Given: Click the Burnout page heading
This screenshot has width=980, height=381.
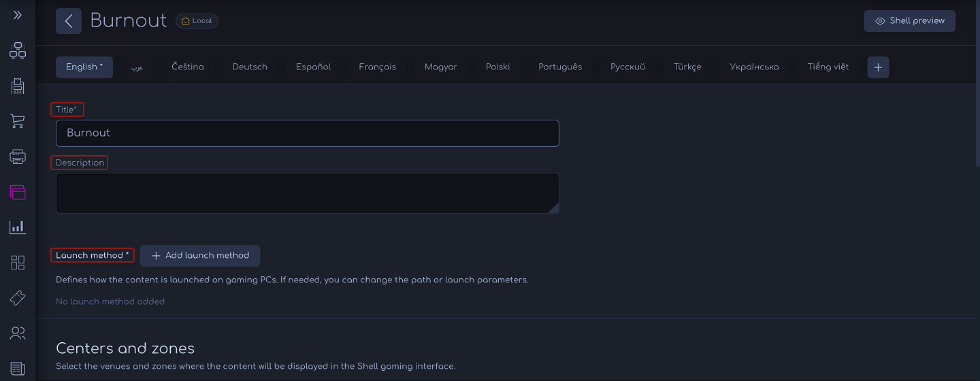Looking at the screenshot, I should coord(129,21).
